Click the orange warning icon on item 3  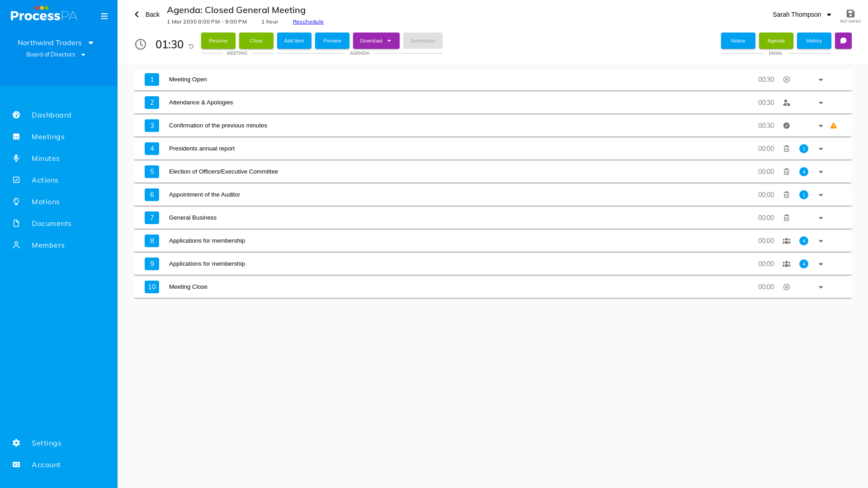[834, 126]
